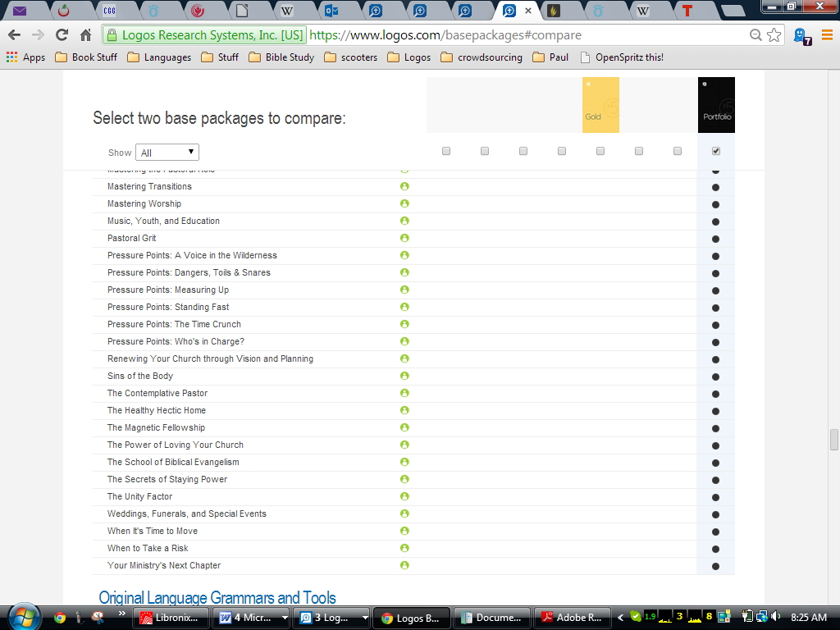Expand more quick launch icons chevron
This screenshot has width=840, height=630.
coord(122,614)
